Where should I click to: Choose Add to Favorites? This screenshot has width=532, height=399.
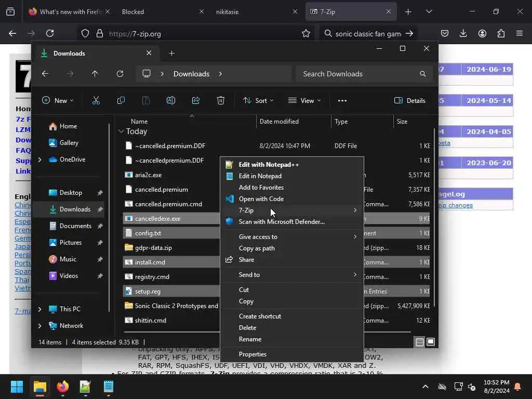[x=292, y=187]
